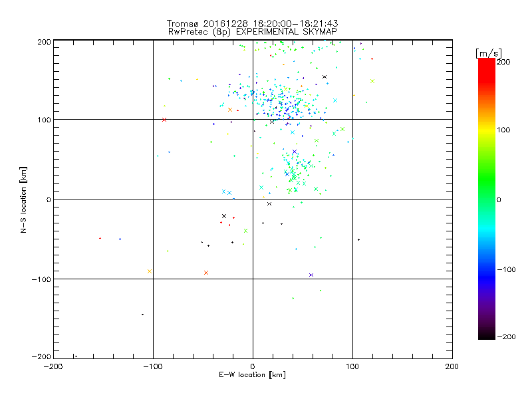Select the colorbar's "100" tick label
Image resolution: width=532 pixels, height=399 pixels.
click(x=503, y=130)
